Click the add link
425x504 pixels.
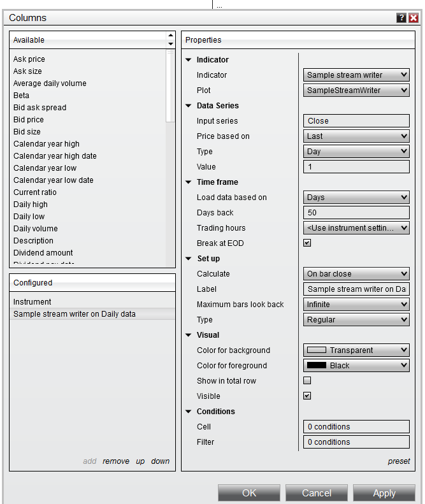[x=90, y=461]
